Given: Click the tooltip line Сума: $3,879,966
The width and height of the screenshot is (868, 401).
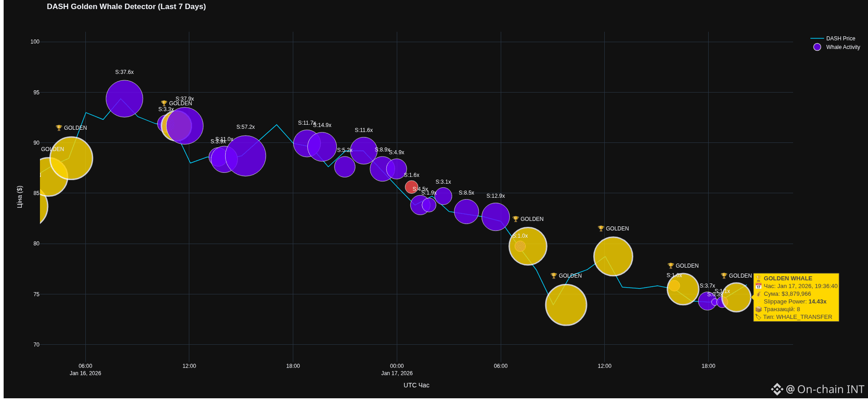Looking at the screenshot, I should pos(787,294).
